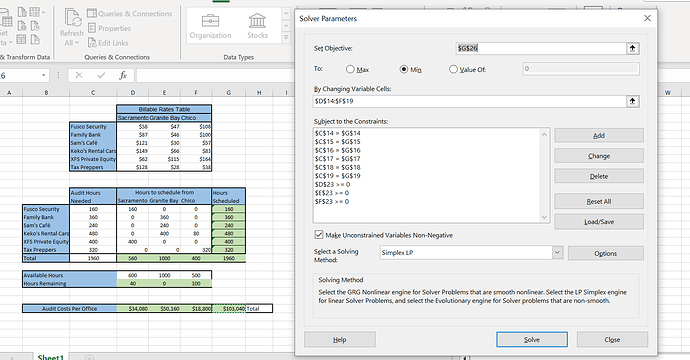Open the Queries & Connections pane
This screenshot has width=690, height=360.
(129, 14)
